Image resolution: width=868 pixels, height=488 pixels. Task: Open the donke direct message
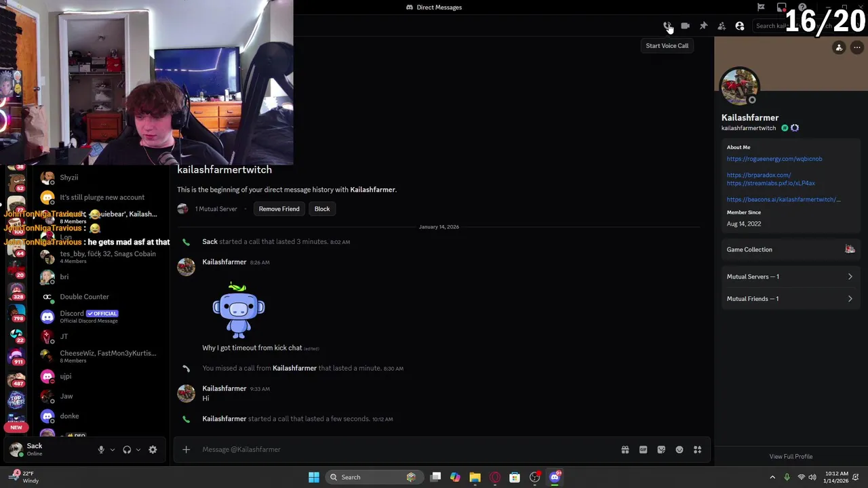[x=100, y=416]
